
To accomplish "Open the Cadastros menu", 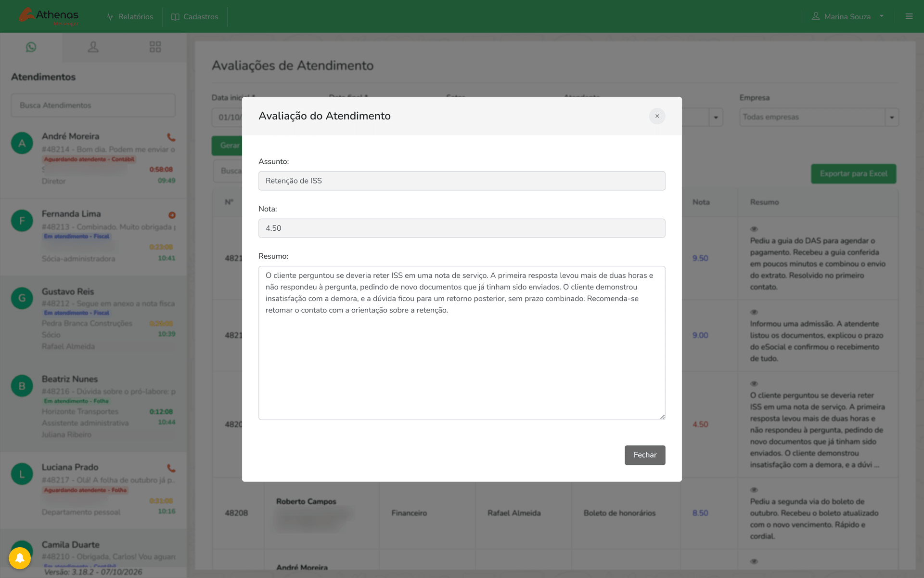I will coord(194,16).
